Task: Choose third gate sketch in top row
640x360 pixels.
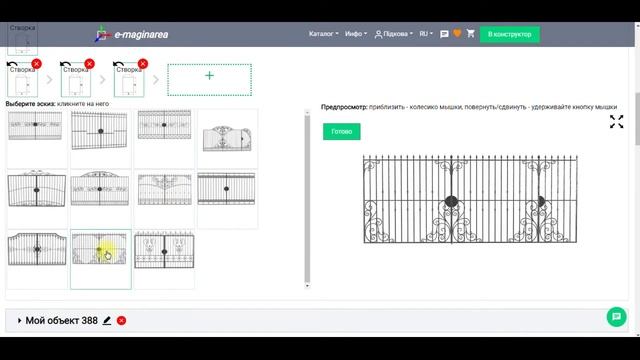Action: pos(164,125)
